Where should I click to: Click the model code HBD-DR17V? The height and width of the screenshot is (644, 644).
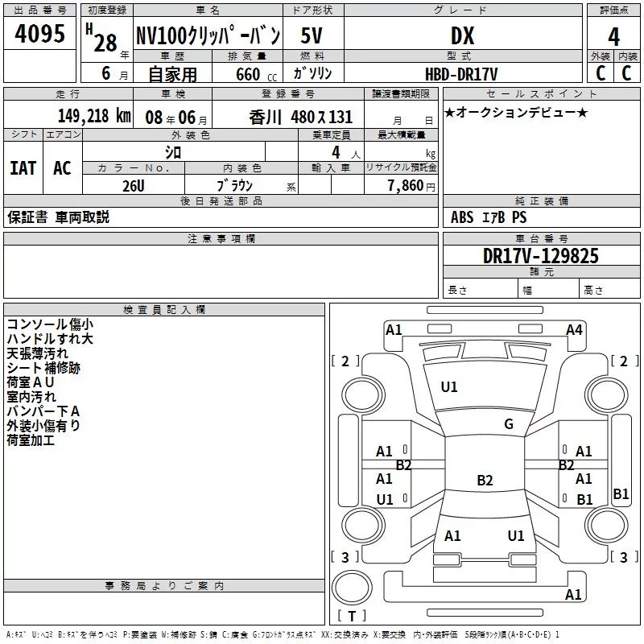point(462,73)
